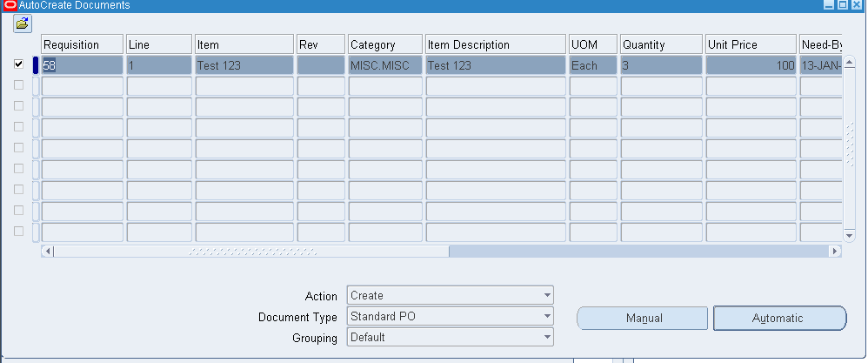Click the Quantity cell with value 3
868x363 pixels.
[x=662, y=65]
